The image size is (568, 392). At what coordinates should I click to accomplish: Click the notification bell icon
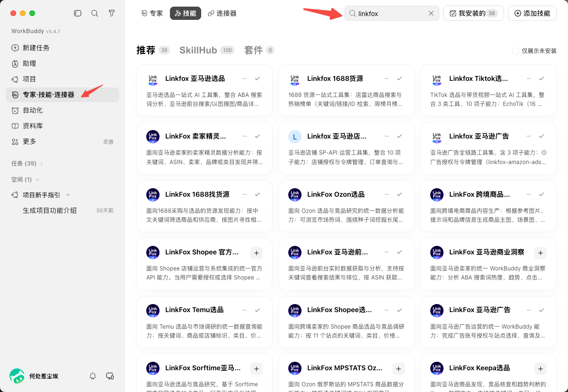(x=93, y=376)
